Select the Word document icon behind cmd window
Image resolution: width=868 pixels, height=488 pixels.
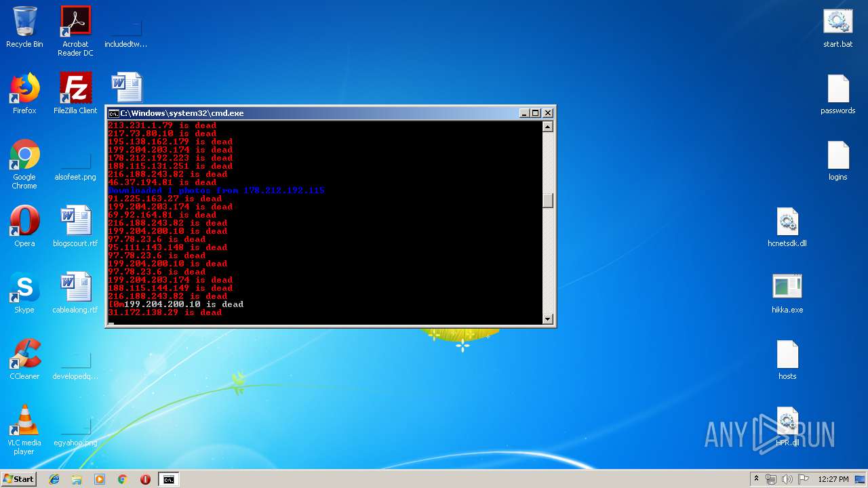point(127,88)
